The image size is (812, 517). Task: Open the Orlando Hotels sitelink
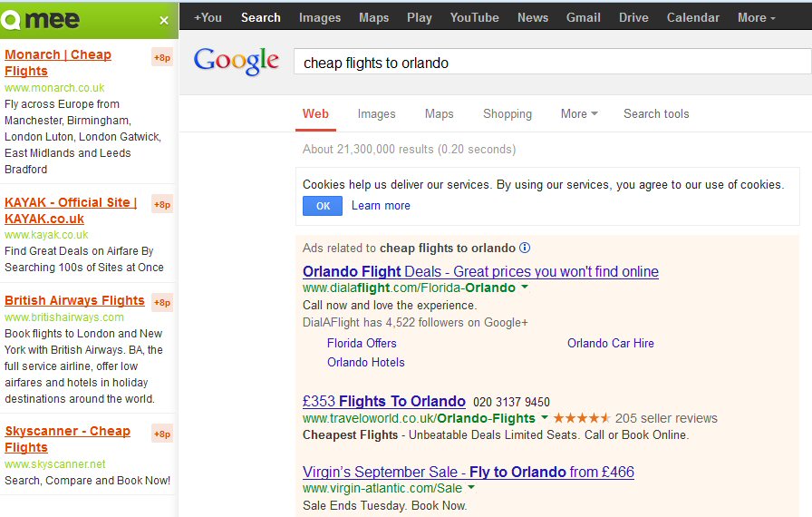(x=365, y=362)
